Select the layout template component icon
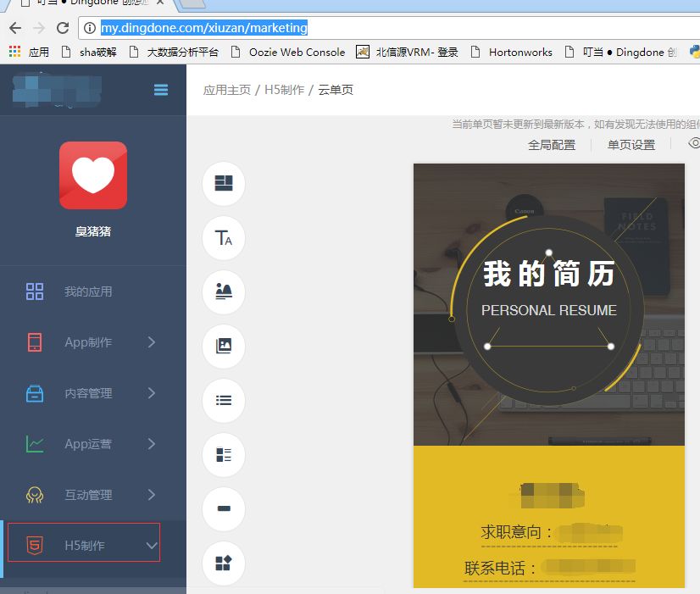The image size is (700, 594). click(x=223, y=184)
